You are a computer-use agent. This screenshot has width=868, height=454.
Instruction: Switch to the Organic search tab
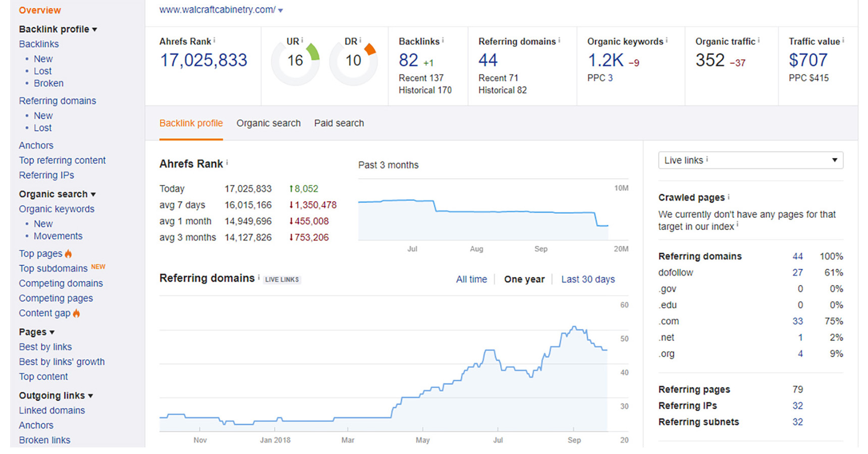coord(268,123)
